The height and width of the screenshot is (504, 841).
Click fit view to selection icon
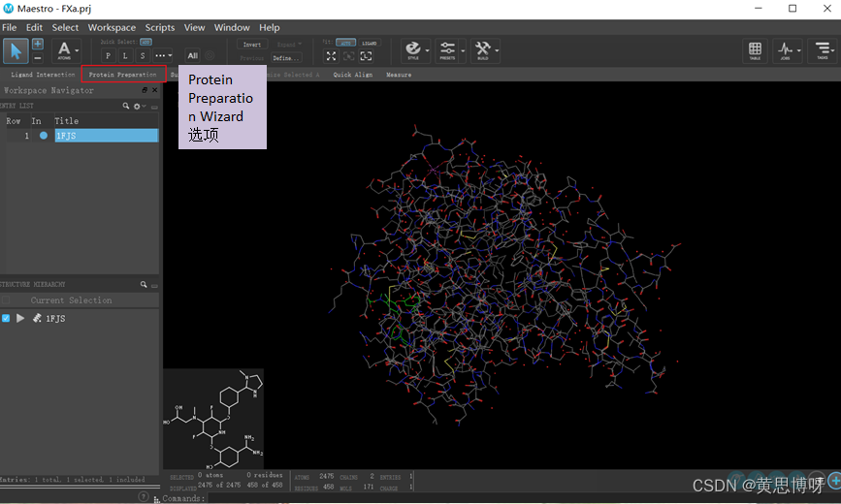[348, 56]
